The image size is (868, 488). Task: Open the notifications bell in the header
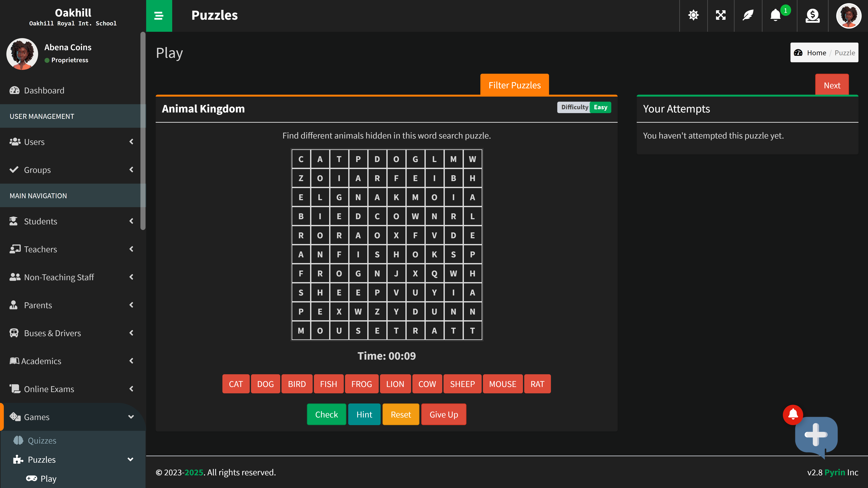pos(776,15)
